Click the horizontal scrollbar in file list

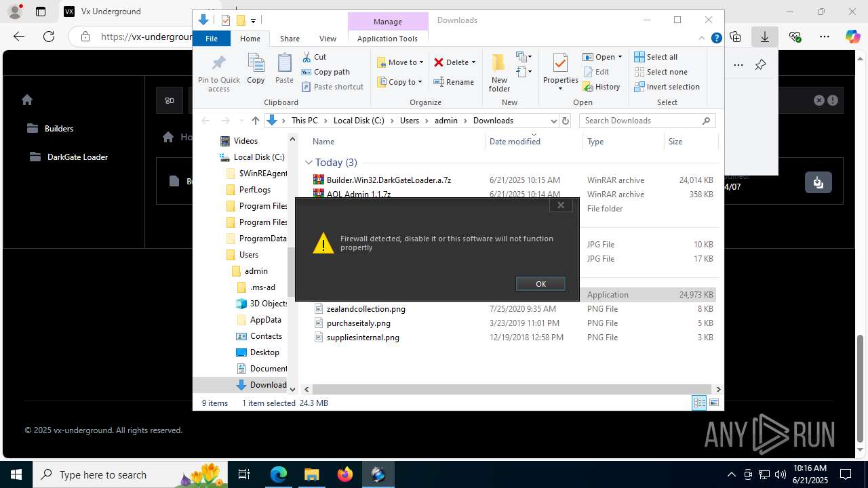(x=512, y=389)
